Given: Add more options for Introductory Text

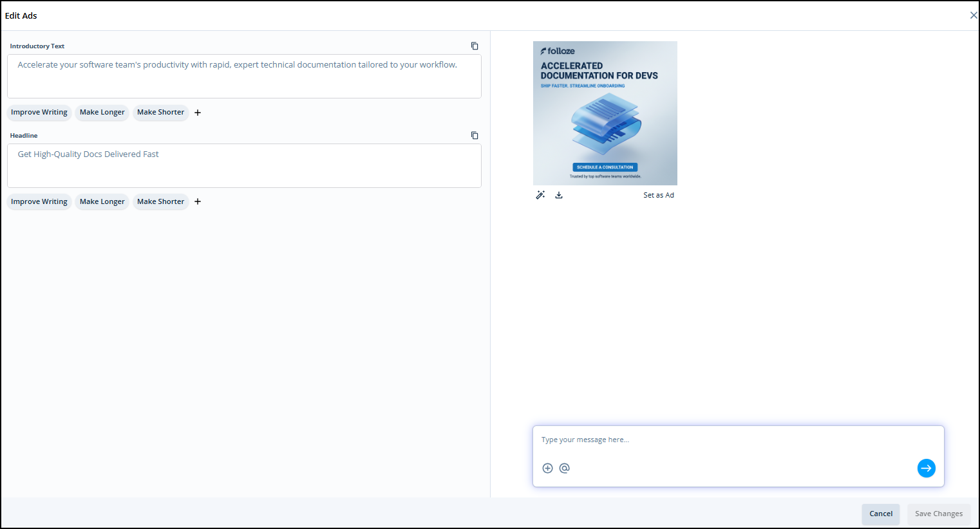Looking at the screenshot, I should tap(198, 113).
